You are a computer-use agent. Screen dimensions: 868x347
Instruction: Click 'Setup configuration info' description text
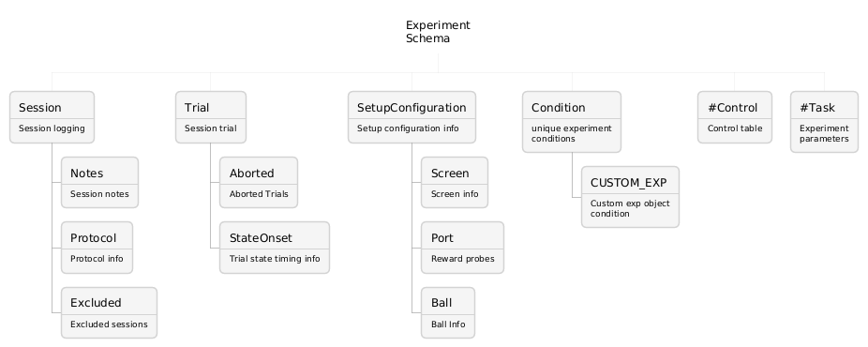(x=408, y=128)
